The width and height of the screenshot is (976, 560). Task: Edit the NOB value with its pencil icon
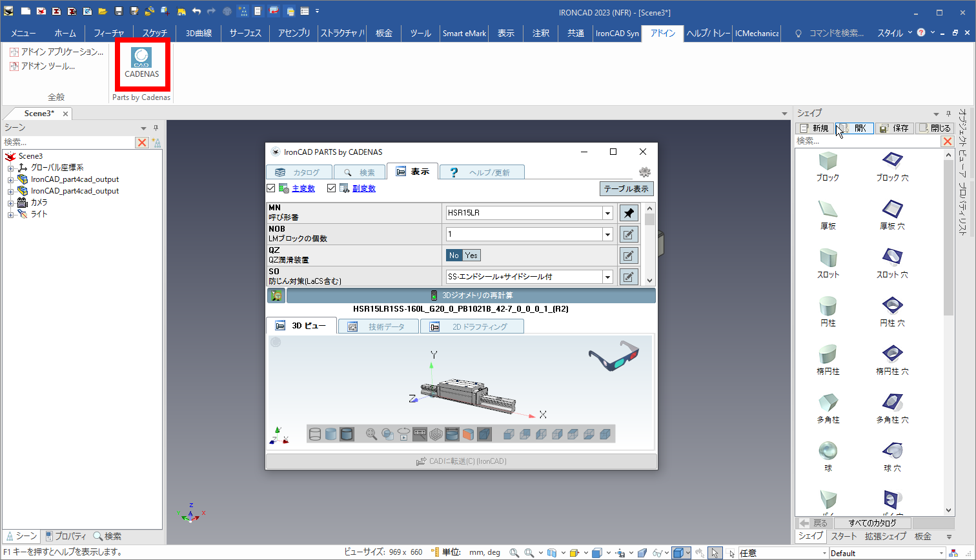(629, 234)
